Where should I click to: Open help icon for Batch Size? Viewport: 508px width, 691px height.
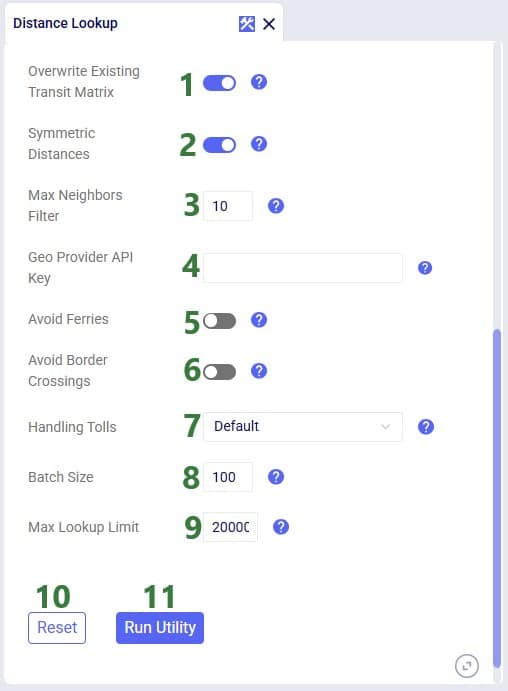pyautogui.click(x=276, y=477)
